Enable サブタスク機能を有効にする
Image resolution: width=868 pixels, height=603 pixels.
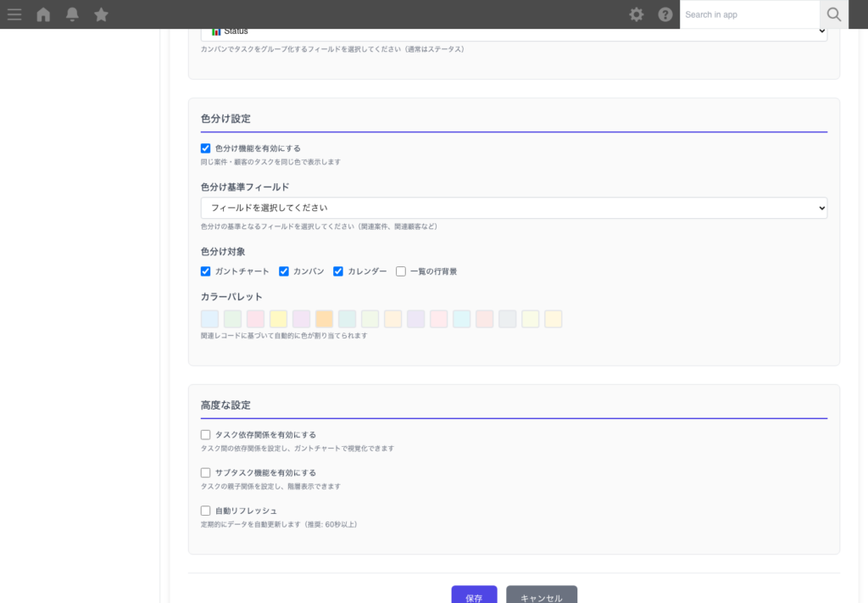pyautogui.click(x=205, y=472)
